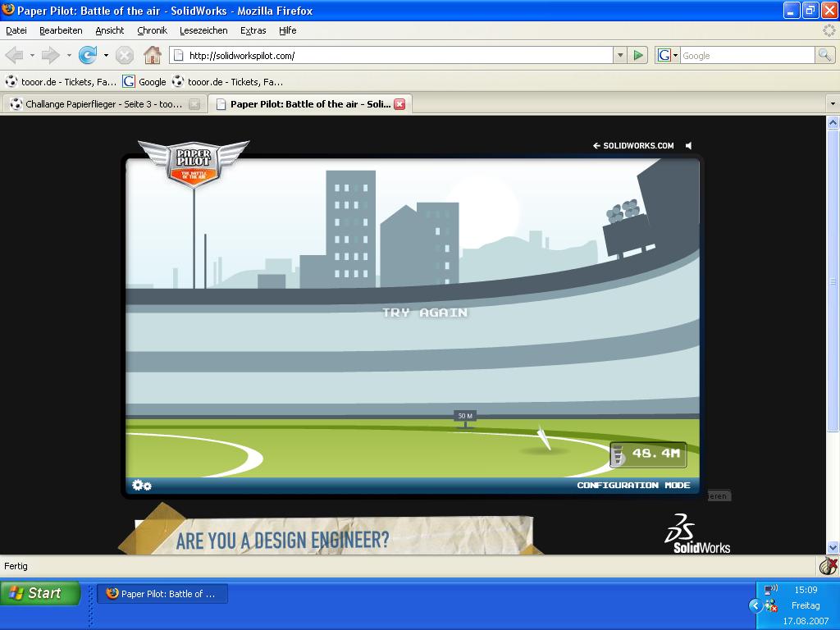This screenshot has height=630, width=840.
Task: Go to the Firefox home page
Action: [152, 55]
